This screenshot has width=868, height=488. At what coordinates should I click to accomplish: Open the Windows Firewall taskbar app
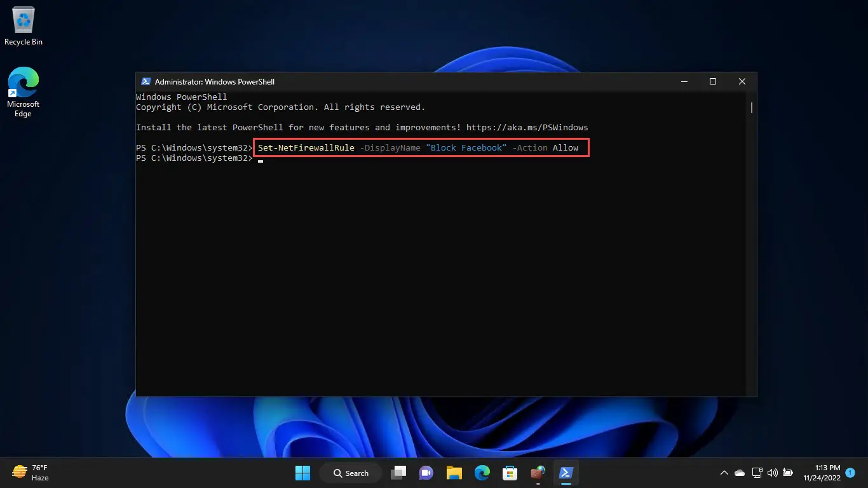(x=538, y=473)
